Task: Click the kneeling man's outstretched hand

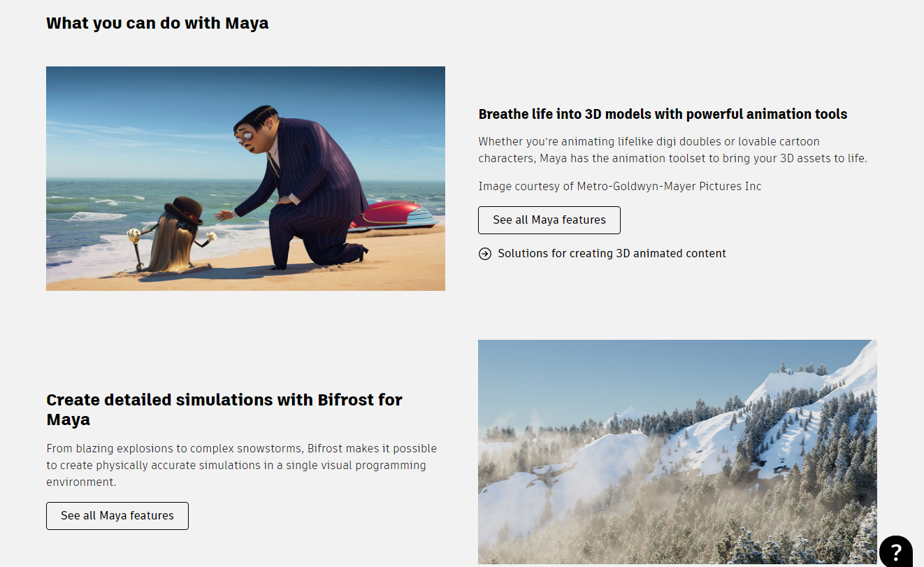Action: (224, 215)
